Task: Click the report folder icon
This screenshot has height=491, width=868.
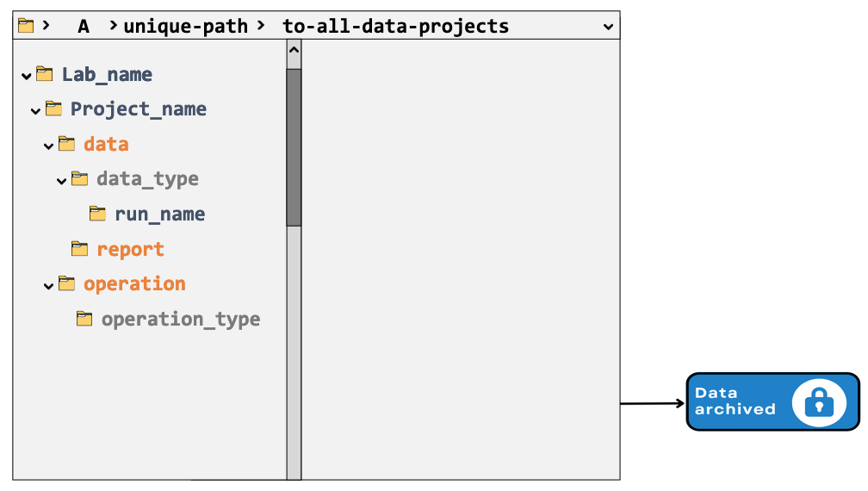Action: click(79, 249)
